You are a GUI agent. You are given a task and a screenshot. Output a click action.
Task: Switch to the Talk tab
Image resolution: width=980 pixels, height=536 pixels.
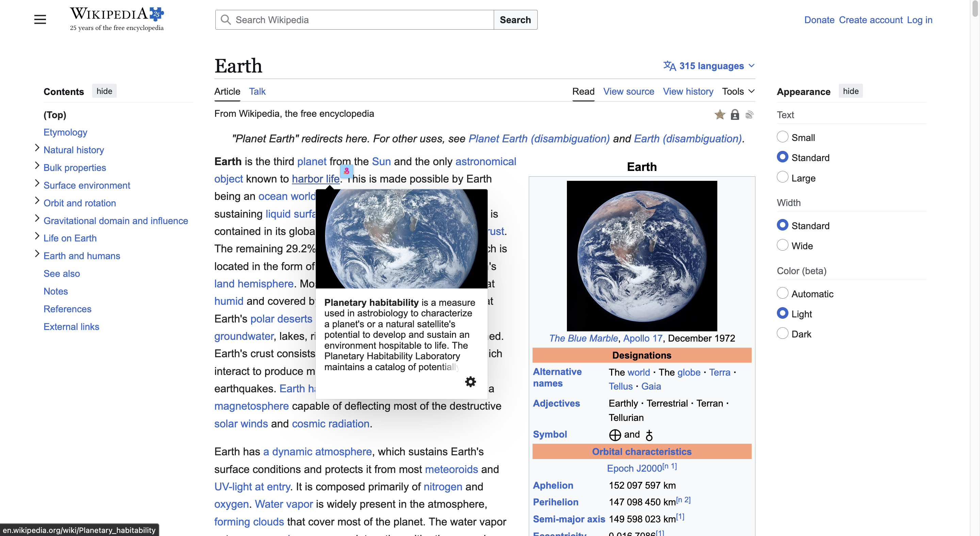point(257,91)
